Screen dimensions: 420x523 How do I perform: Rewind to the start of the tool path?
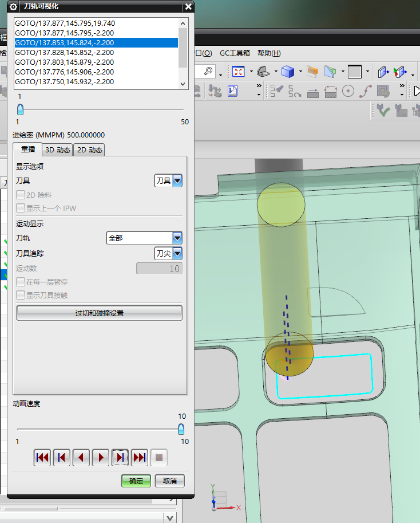(x=42, y=458)
